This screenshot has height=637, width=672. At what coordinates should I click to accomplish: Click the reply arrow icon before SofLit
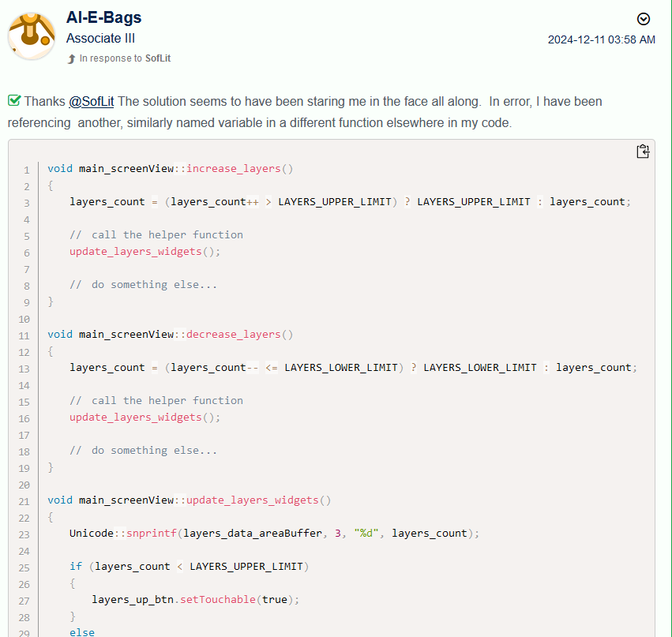pos(71,58)
